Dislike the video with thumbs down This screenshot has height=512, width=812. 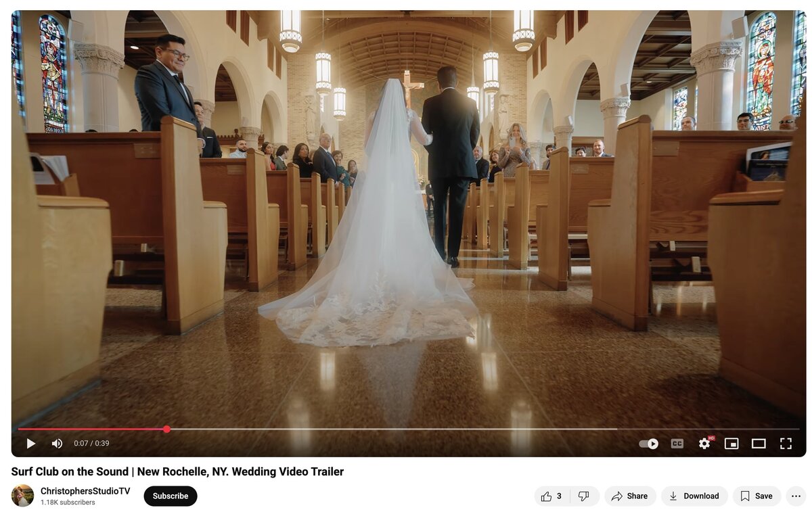tap(584, 496)
